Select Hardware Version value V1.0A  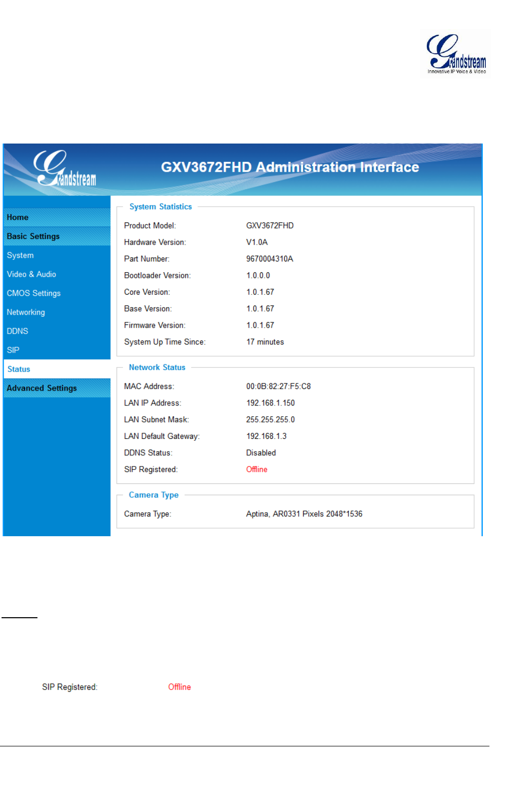click(257, 242)
